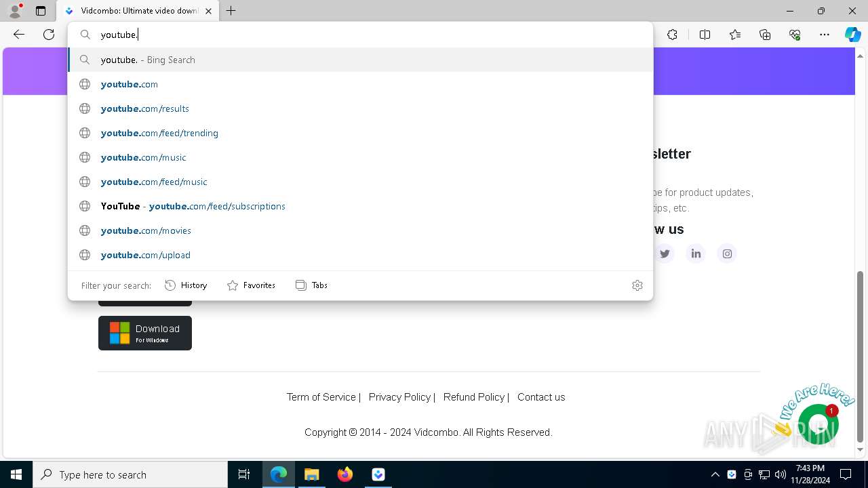Open Term of Service link

[321, 397]
